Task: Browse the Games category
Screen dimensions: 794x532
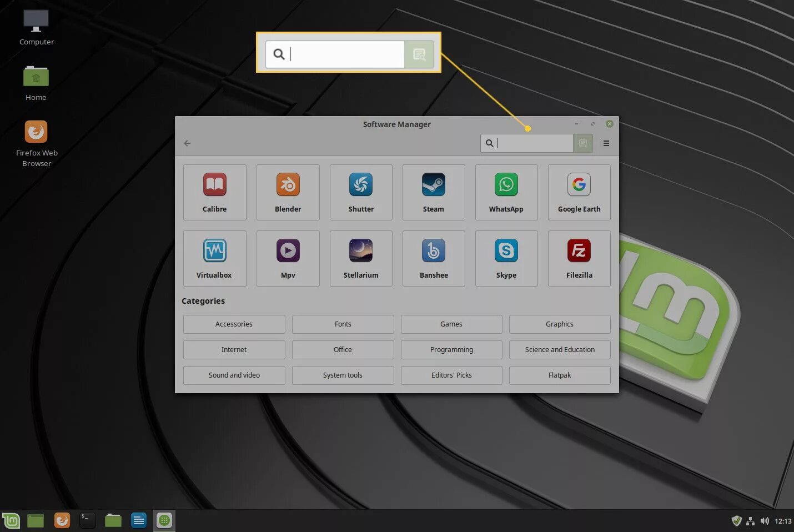Action: 451,324
